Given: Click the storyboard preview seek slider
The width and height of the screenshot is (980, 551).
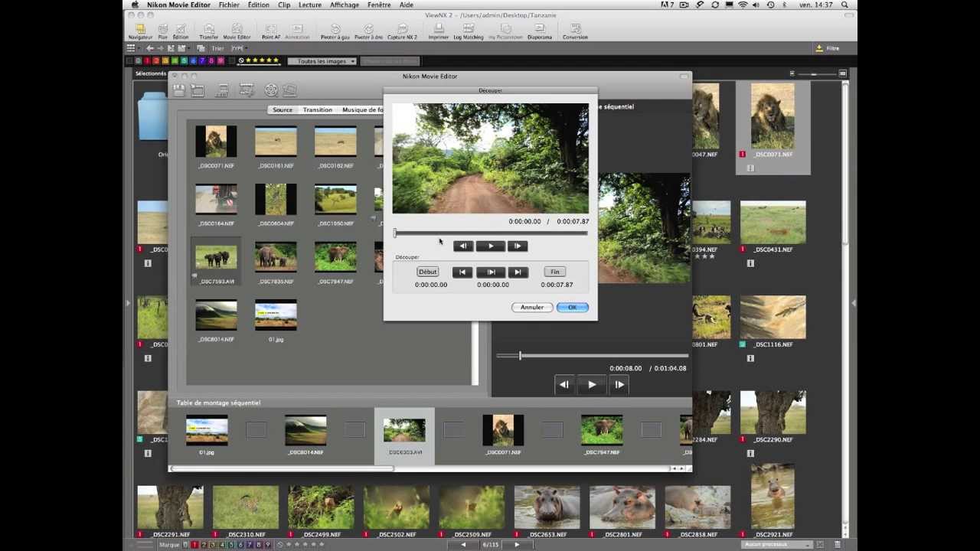Looking at the screenshot, I should (x=592, y=356).
